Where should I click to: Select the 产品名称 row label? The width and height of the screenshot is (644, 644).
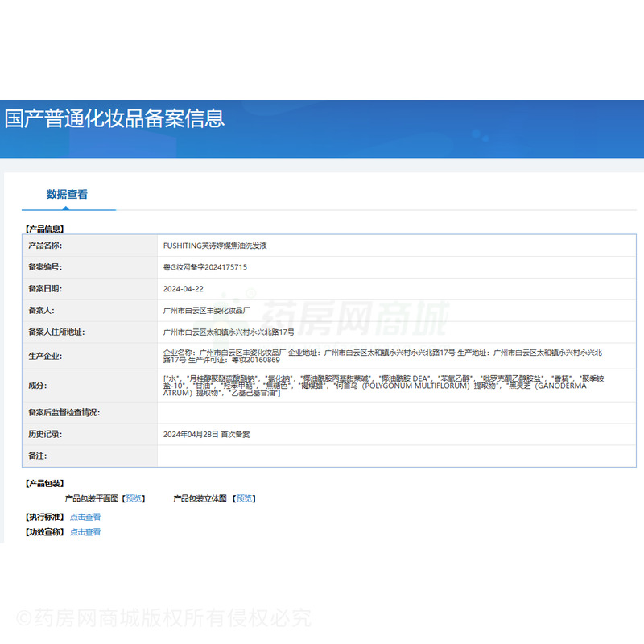(x=45, y=246)
